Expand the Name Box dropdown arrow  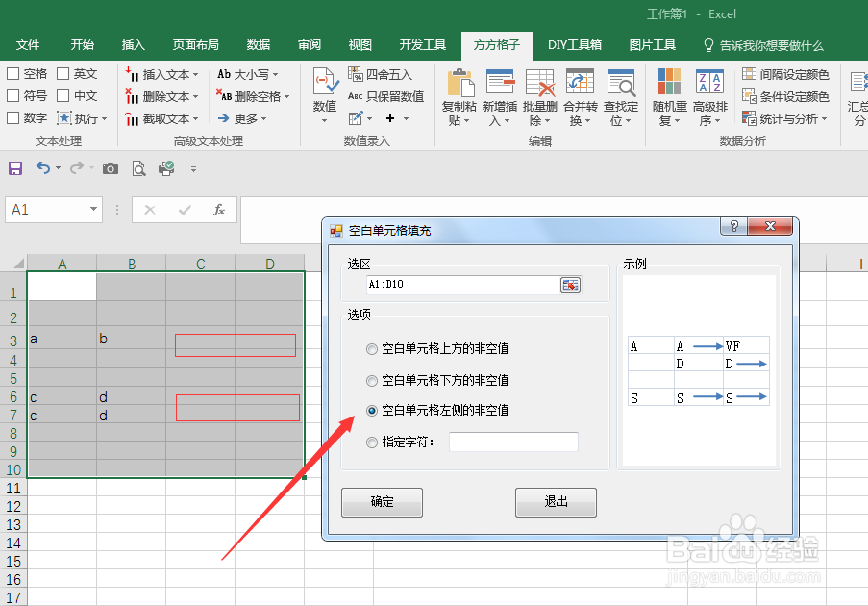tap(93, 209)
